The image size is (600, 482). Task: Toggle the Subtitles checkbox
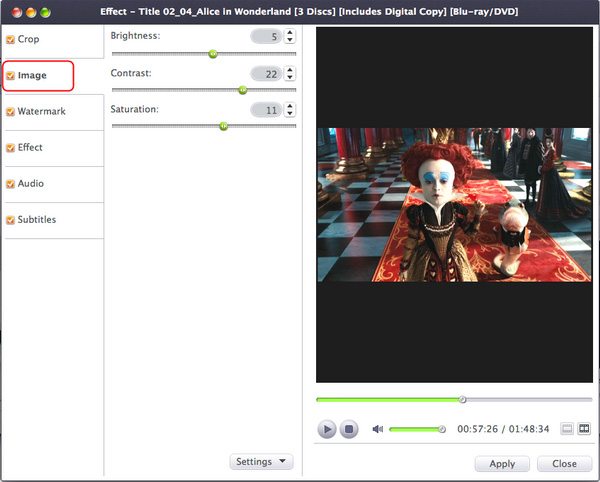point(11,220)
